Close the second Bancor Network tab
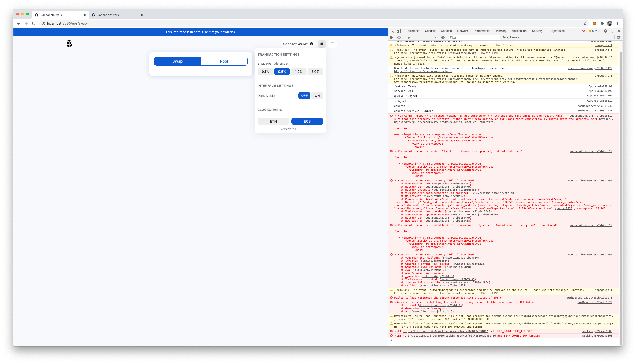 [142, 15]
